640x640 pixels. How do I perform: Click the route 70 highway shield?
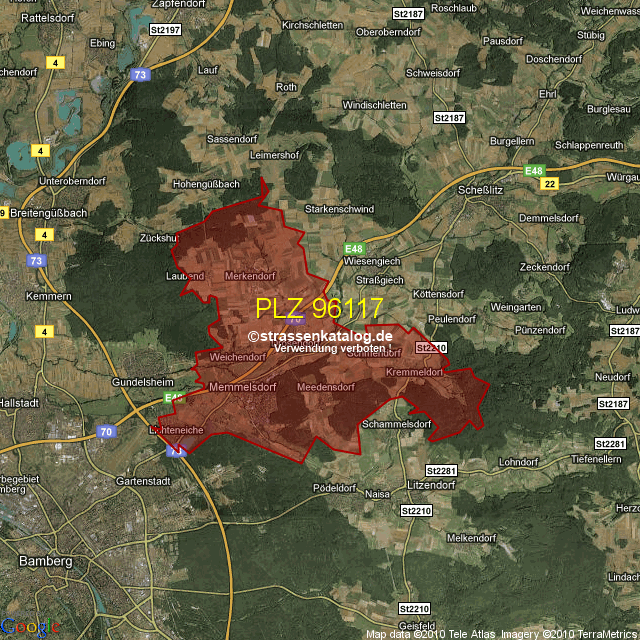point(106,432)
